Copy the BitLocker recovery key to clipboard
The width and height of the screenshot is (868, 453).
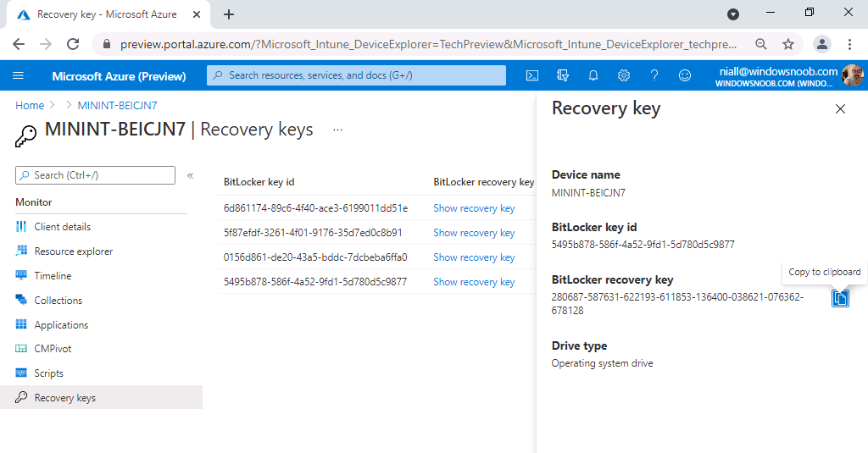[840, 298]
